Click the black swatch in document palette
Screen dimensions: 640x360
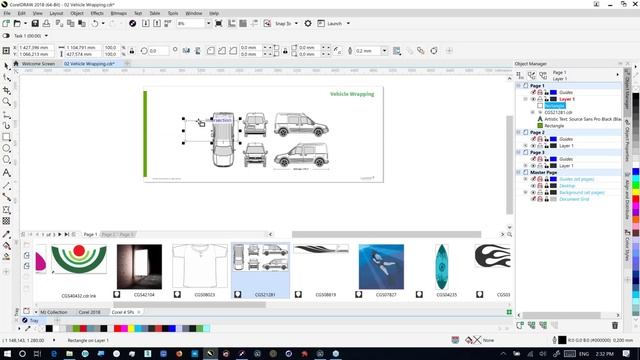[49, 328]
